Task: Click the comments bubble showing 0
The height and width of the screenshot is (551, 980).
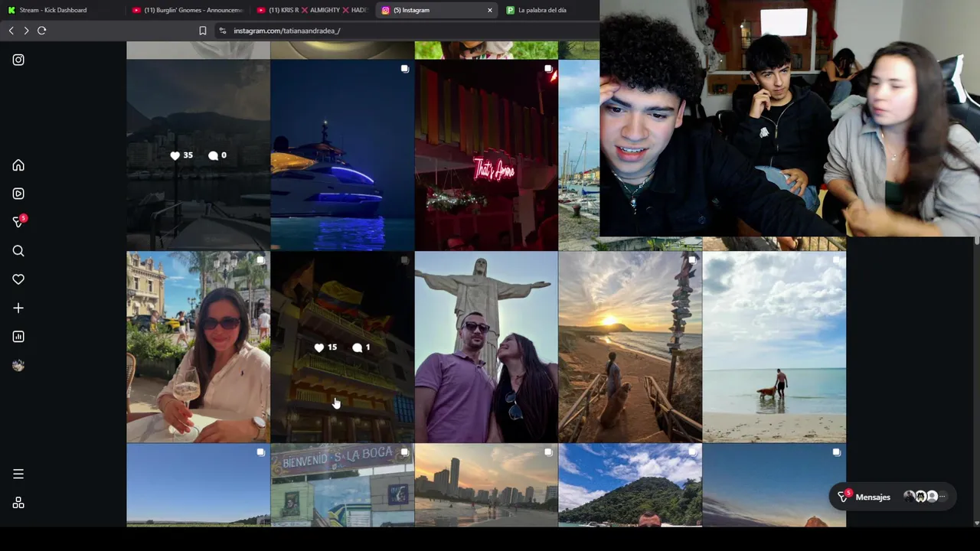Action: pos(213,155)
